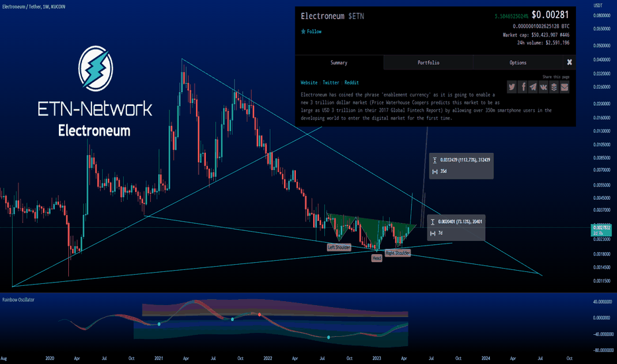
Task: Click the 0.0000001002625128 BTC value
Action: 541,26
